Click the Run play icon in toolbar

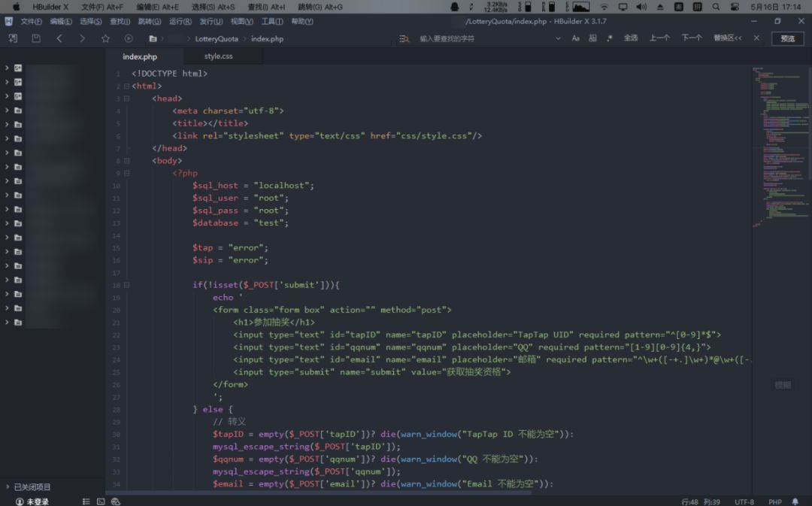pos(129,38)
